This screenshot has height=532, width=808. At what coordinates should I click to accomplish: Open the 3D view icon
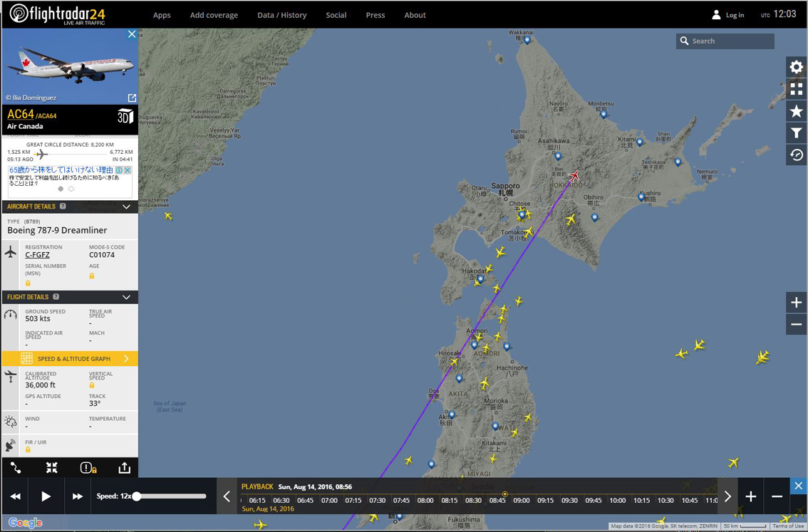click(125, 116)
